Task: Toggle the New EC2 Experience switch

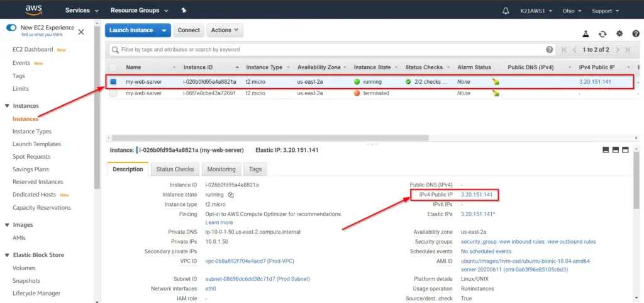Action: point(11,28)
